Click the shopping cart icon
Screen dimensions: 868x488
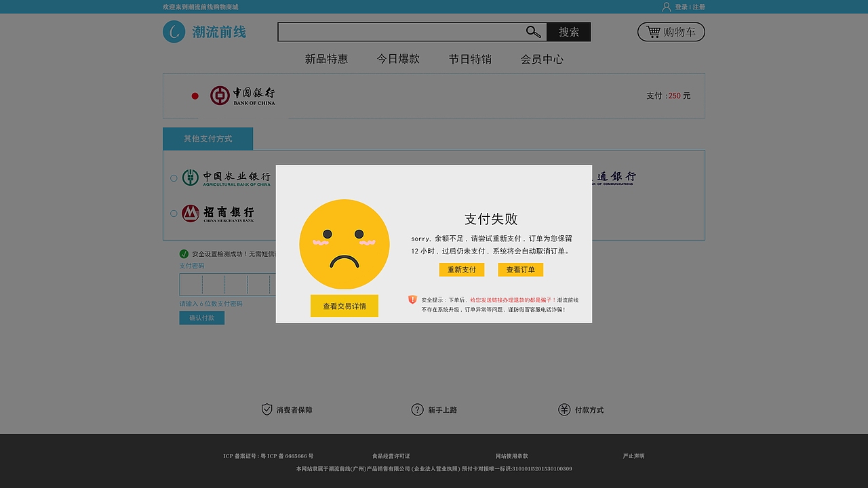[x=653, y=31]
